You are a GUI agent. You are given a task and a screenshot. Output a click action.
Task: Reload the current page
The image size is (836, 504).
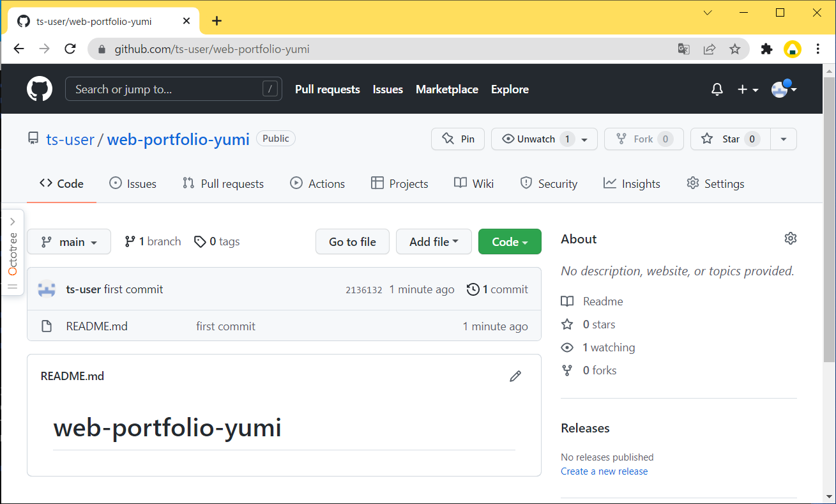click(70, 49)
